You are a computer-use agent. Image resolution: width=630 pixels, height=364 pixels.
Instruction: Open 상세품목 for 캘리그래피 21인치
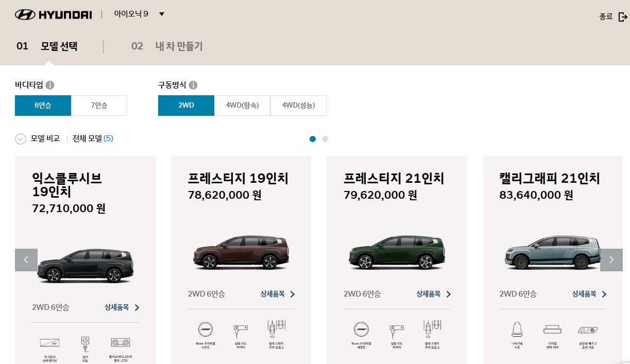click(x=589, y=294)
